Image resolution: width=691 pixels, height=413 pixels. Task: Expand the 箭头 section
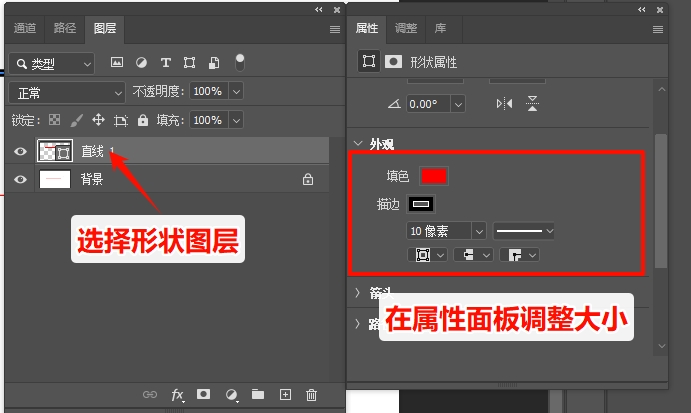click(358, 292)
